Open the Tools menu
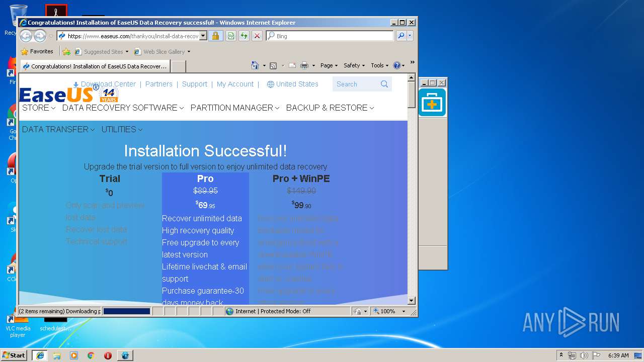The image size is (644, 362). pyautogui.click(x=379, y=65)
